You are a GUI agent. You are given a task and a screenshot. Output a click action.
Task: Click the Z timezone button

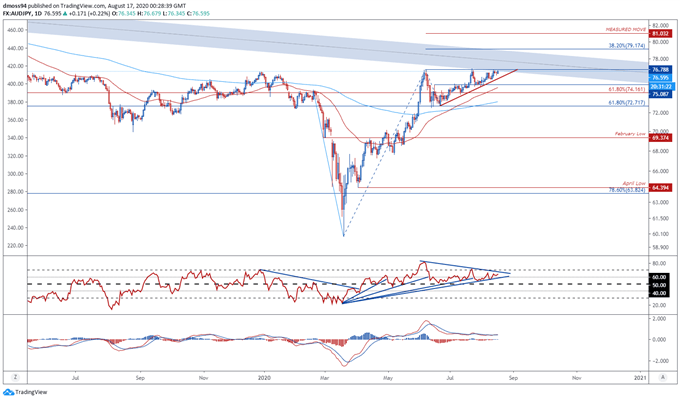click(x=15, y=377)
